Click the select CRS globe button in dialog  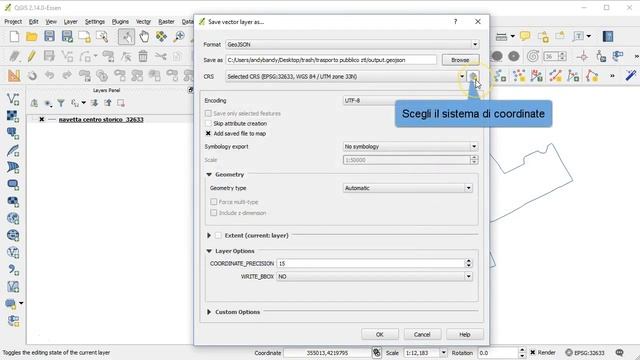pos(473,76)
